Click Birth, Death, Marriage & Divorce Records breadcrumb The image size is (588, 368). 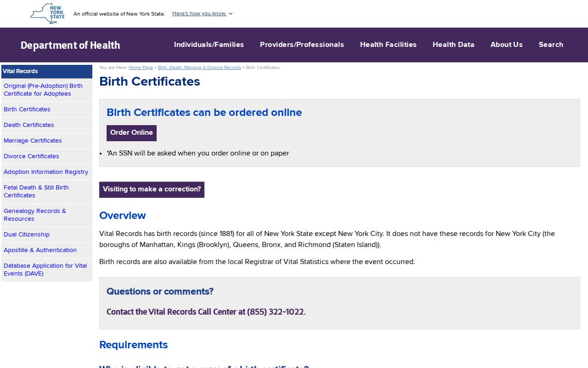tap(199, 68)
